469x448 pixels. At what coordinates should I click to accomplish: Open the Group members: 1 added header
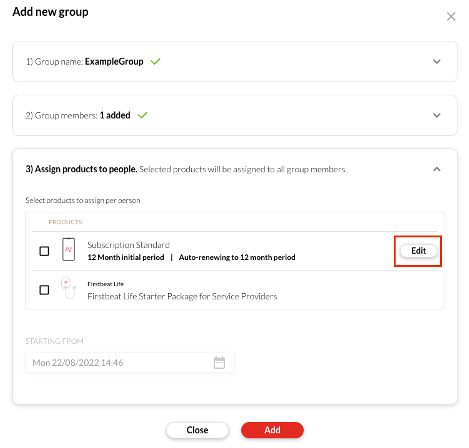(x=235, y=115)
